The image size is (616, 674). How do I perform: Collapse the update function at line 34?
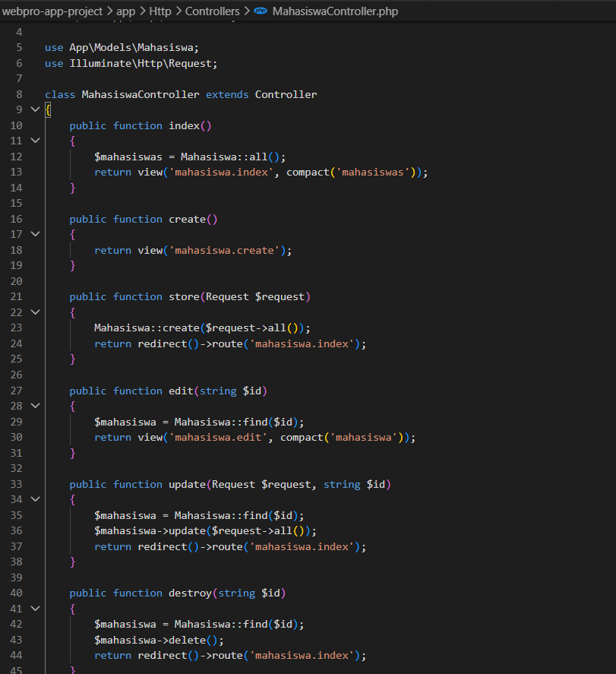35,499
